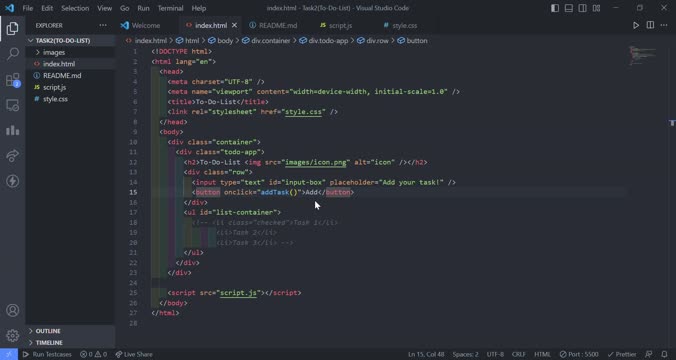676x360 pixels.
Task: Toggle the secondary side bar layout button
Action: point(582,8)
